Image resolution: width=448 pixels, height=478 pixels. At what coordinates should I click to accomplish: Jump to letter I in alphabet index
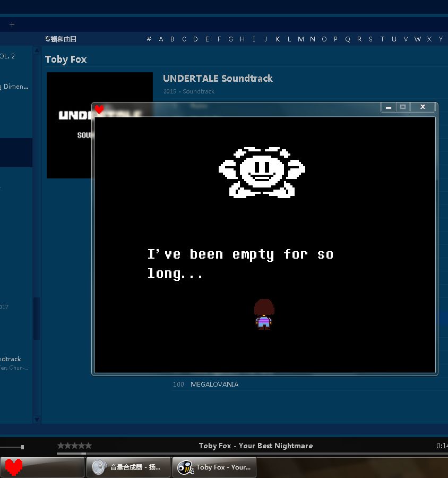tap(254, 39)
